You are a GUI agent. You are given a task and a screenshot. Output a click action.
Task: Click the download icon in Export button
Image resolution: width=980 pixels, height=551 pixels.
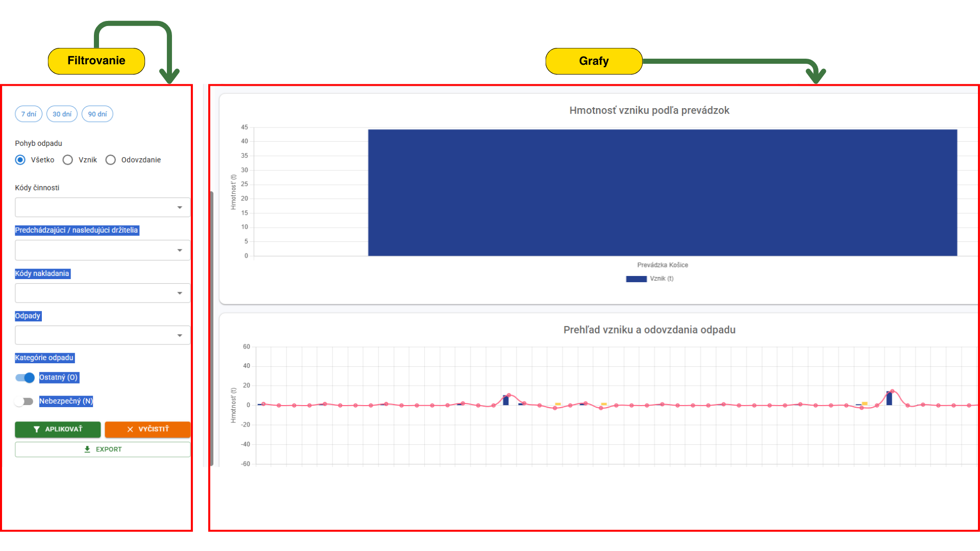(87, 449)
